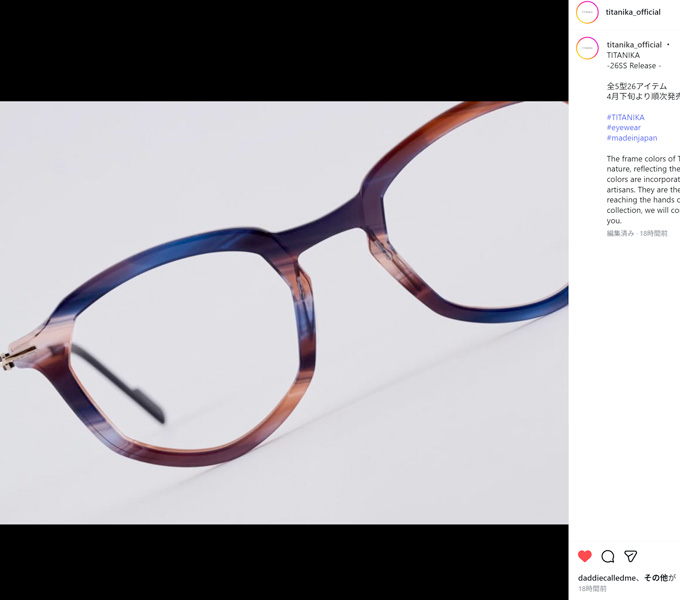Unlike the post with the red heart
The image size is (680, 600).
point(585,556)
